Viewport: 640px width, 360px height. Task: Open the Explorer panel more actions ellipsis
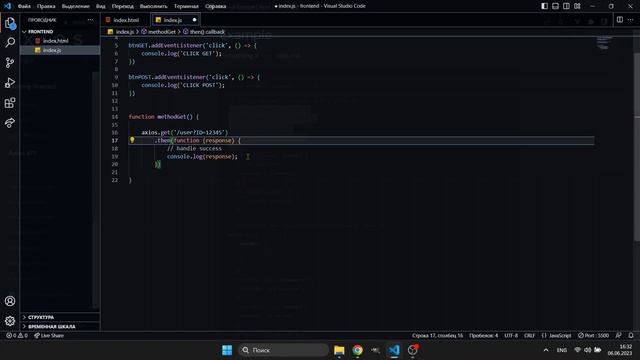point(90,20)
